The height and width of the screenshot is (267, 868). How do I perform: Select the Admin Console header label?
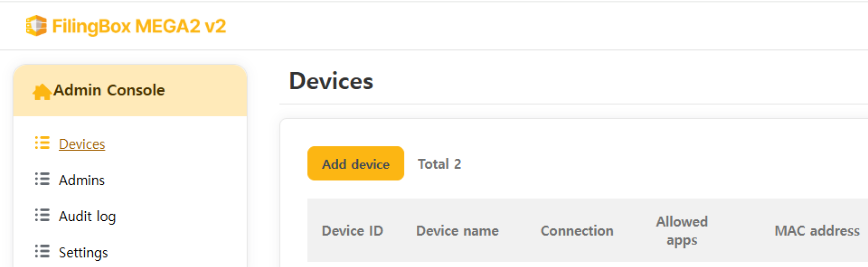(109, 90)
